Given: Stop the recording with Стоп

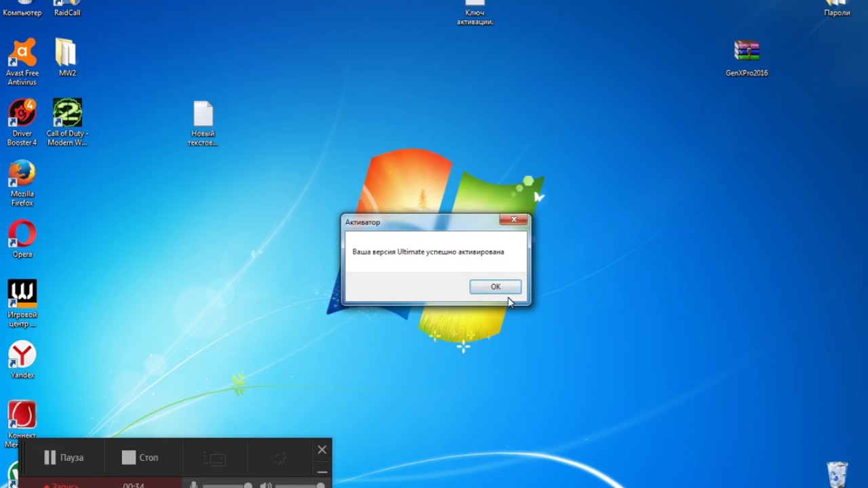Looking at the screenshot, I should click(x=140, y=457).
